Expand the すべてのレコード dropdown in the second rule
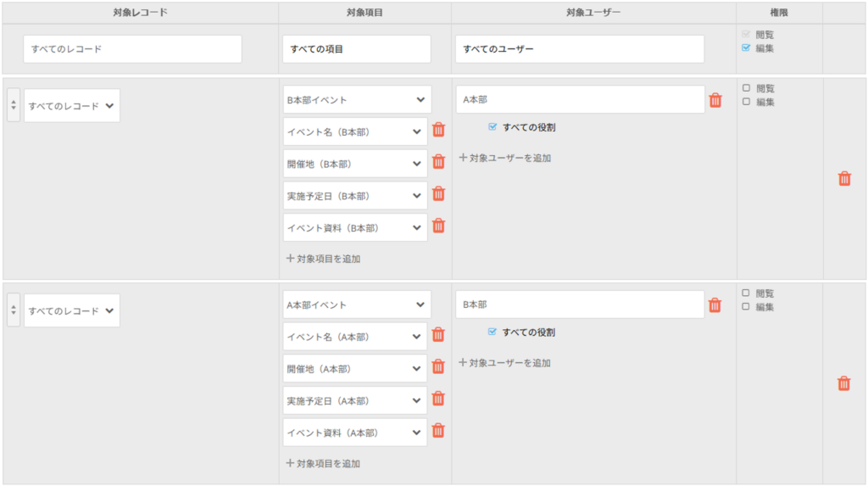 72,311
